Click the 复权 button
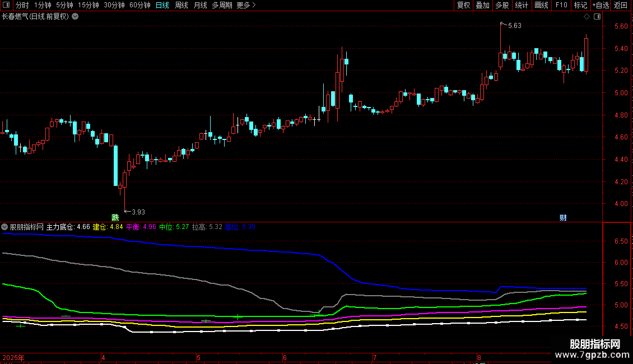Screen dimensions: 633x364 tap(463, 5)
